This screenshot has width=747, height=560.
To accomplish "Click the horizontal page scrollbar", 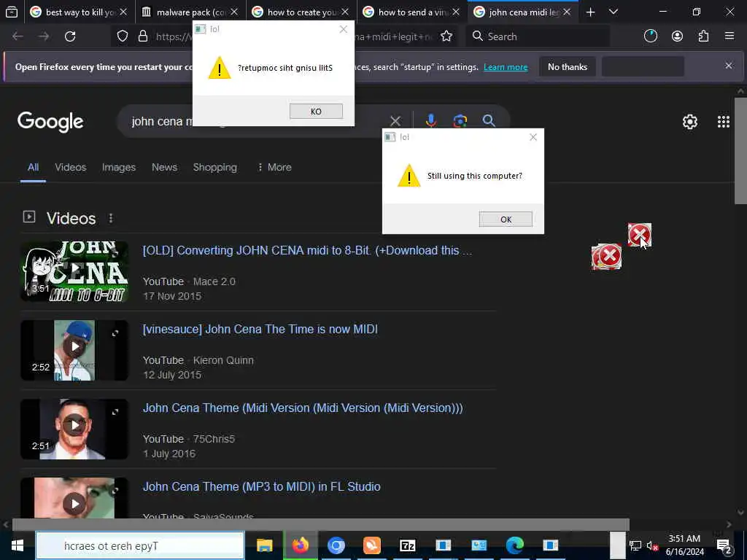I will (321, 524).
